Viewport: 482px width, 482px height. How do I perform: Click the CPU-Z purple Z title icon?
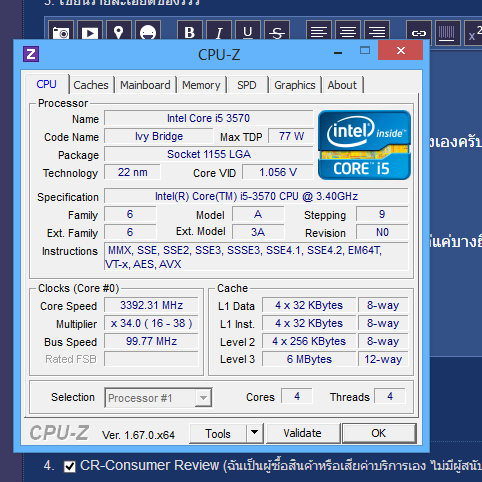pos(31,54)
